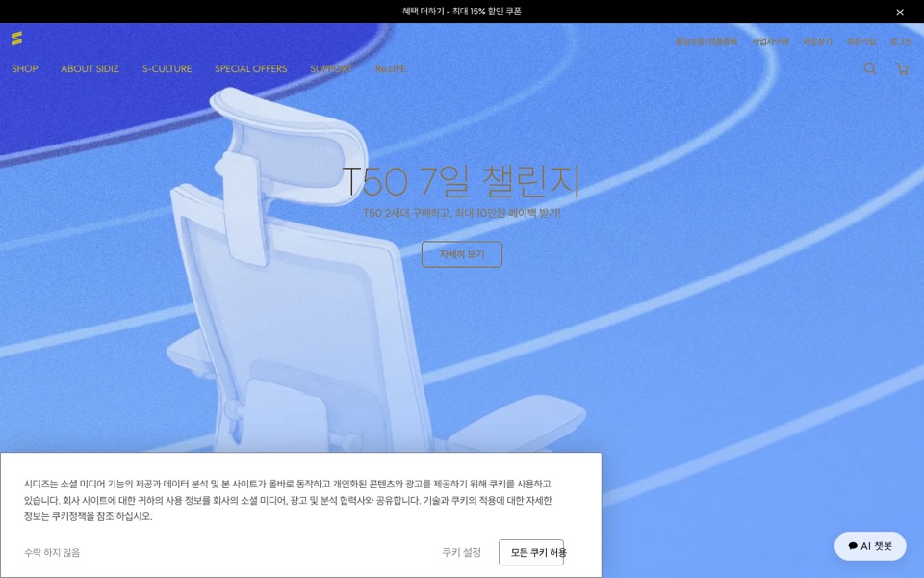Screen dimensions: 924x578
Task: Open the AI 챗봇 chat button
Action: coord(870,546)
